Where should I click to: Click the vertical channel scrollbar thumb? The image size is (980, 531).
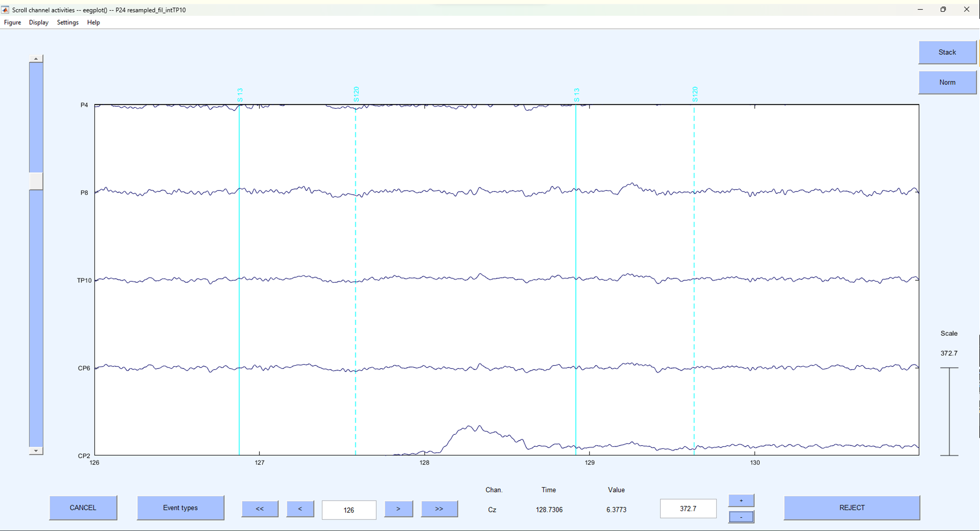pyautogui.click(x=36, y=181)
